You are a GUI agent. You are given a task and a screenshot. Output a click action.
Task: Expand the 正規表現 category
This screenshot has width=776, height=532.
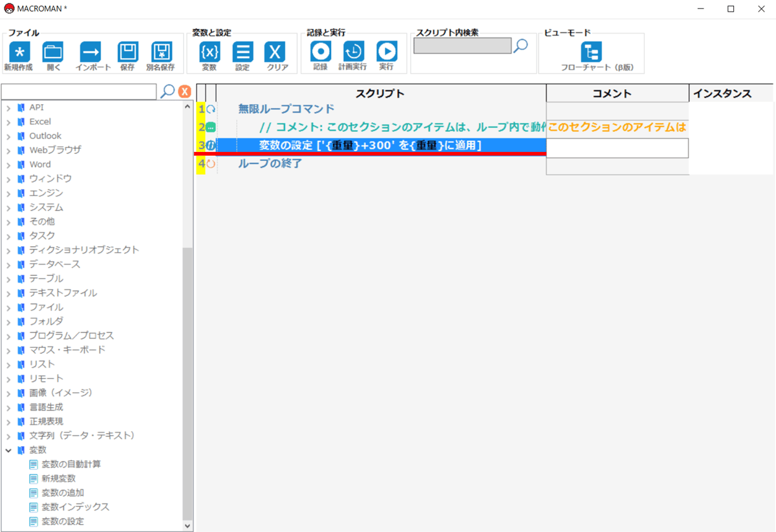8,421
